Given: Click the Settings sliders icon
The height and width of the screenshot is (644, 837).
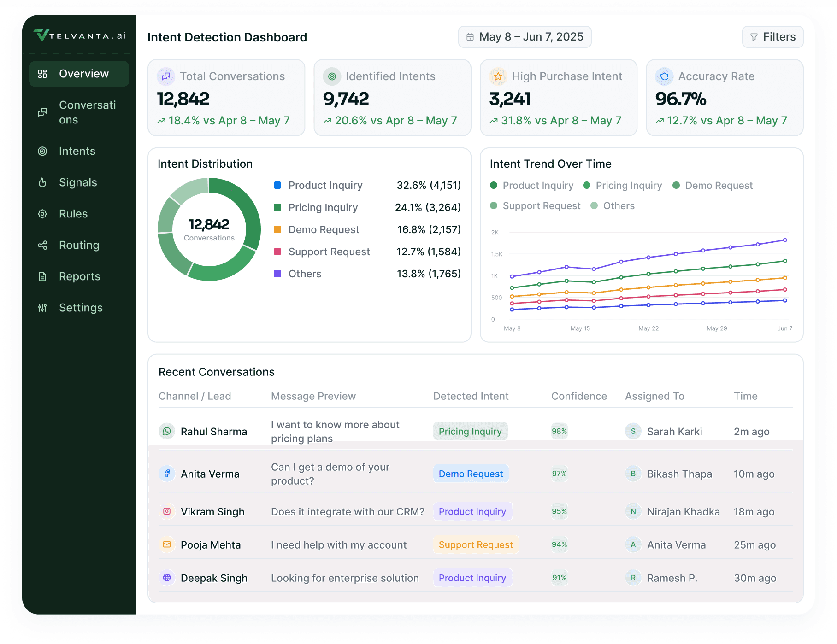Looking at the screenshot, I should click(x=42, y=308).
